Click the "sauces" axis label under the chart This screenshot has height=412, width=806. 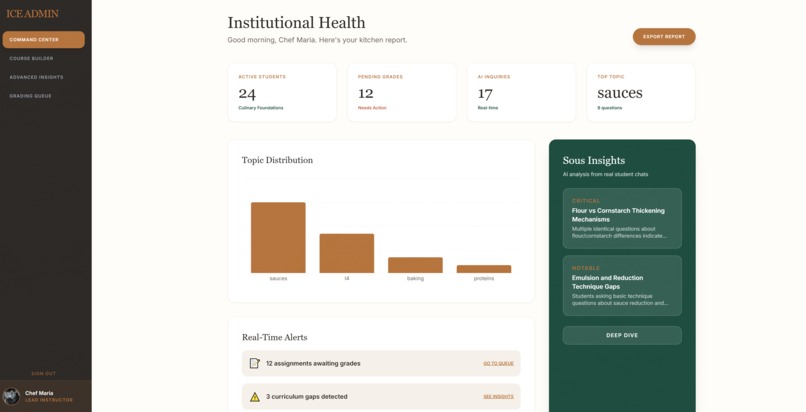click(x=278, y=278)
